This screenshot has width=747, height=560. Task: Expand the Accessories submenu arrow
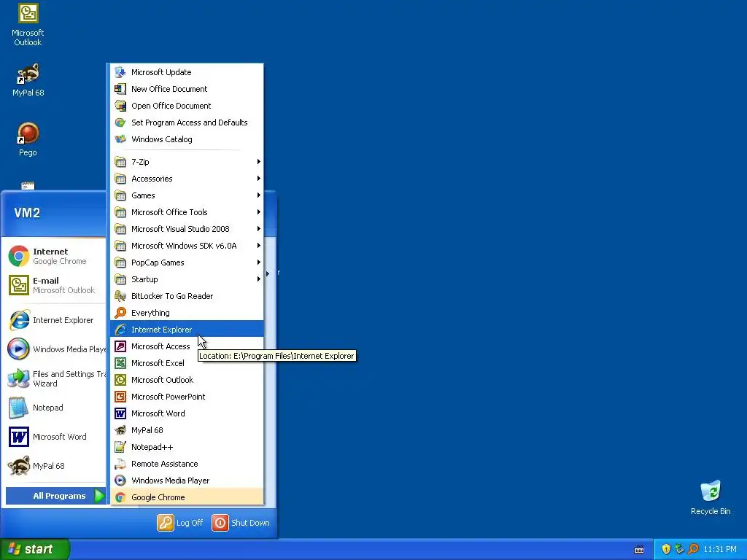[x=259, y=179]
